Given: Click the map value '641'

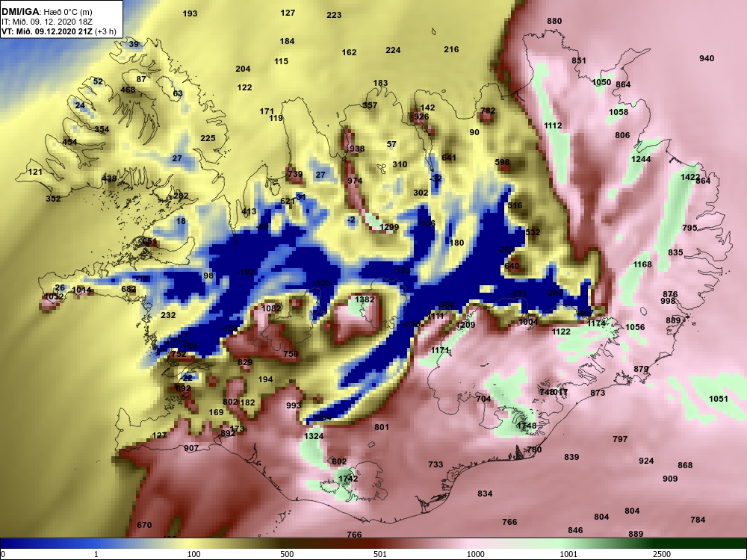Looking at the screenshot, I should [x=449, y=158].
